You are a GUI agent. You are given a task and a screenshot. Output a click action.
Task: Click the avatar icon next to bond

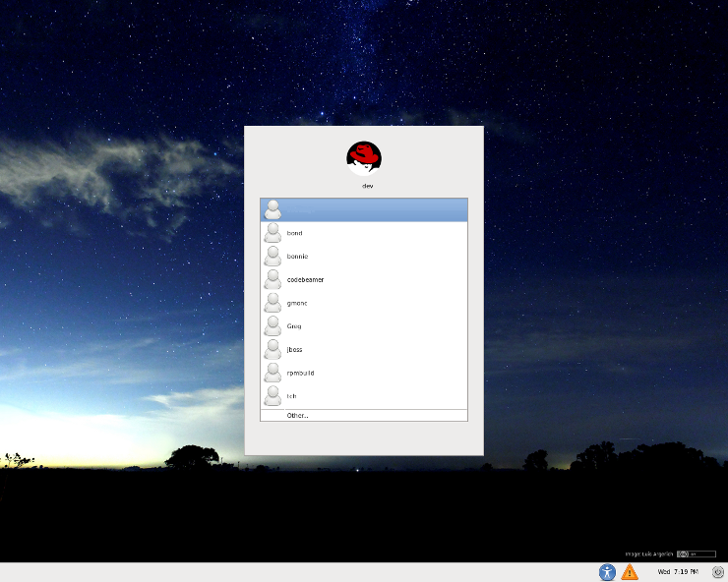click(273, 233)
